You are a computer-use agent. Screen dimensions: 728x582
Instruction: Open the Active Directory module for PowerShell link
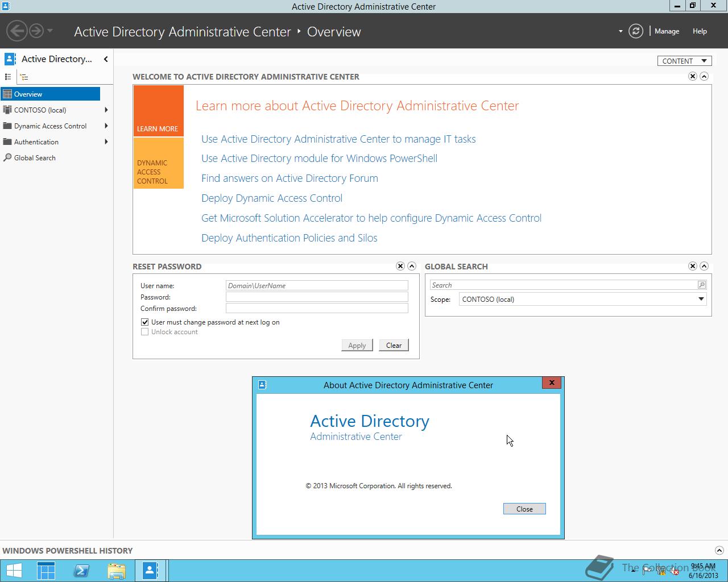319,158
